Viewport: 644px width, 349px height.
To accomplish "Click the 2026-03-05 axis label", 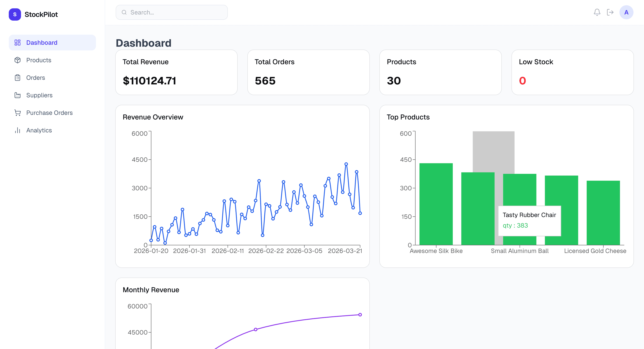I will click(304, 251).
